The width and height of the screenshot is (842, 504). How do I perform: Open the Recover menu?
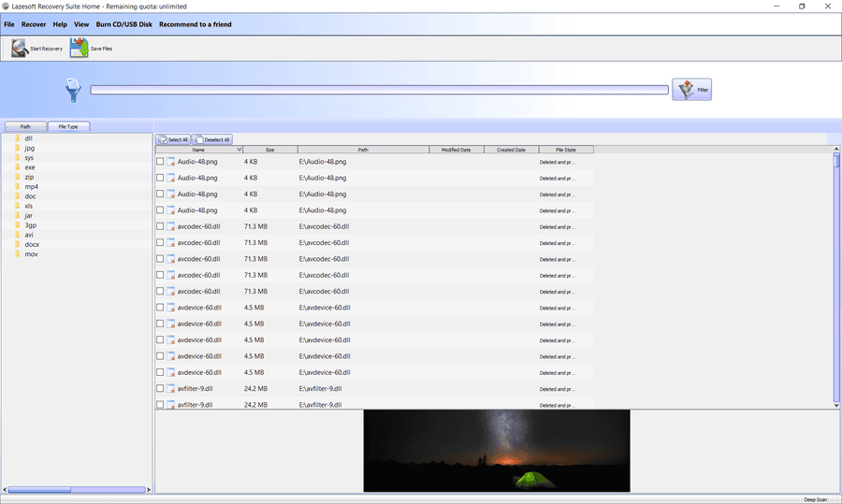point(34,24)
